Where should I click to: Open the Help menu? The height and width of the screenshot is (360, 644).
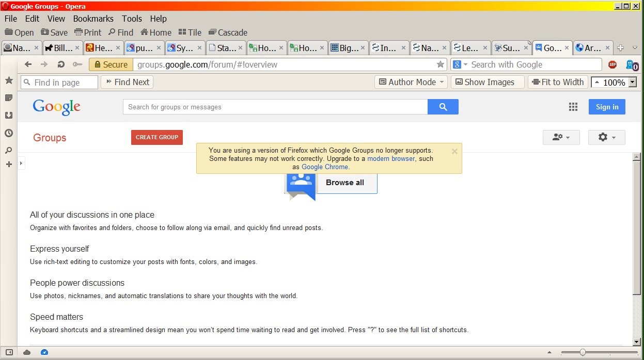pyautogui.click(x=159, y=19)
